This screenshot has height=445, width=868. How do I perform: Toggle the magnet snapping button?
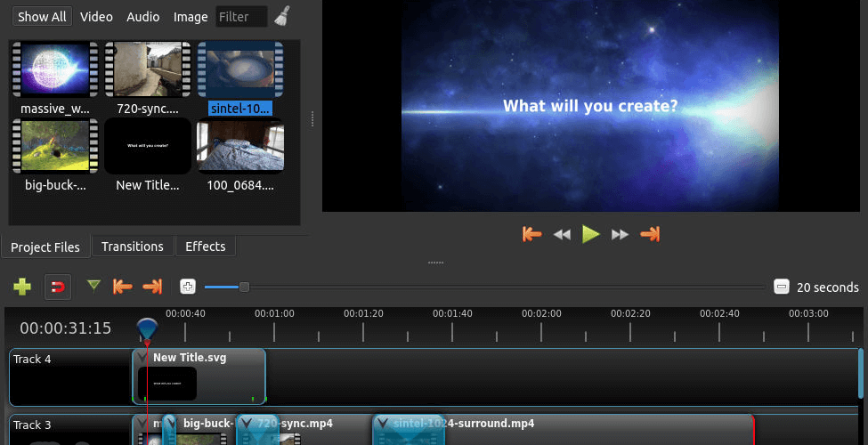(x=58, y=287)
